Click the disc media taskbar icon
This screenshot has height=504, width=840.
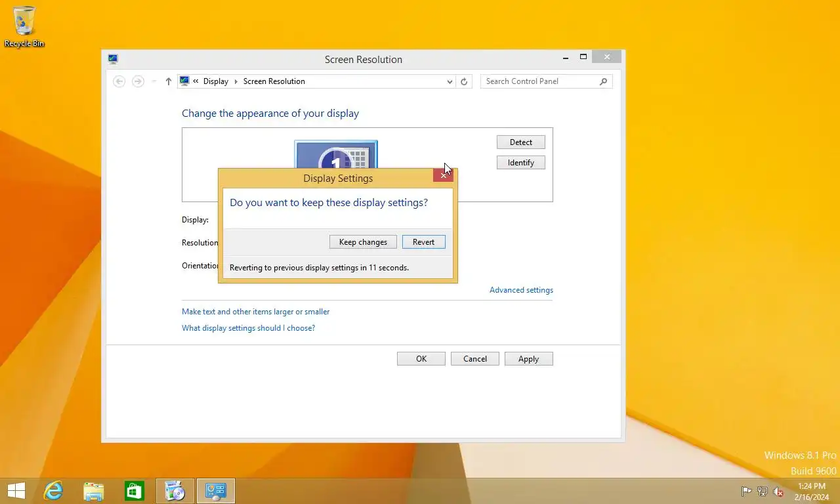[175, 491]
